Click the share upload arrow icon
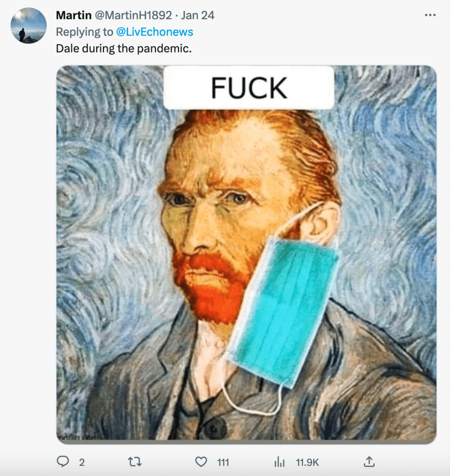 [x=368, y=462]
